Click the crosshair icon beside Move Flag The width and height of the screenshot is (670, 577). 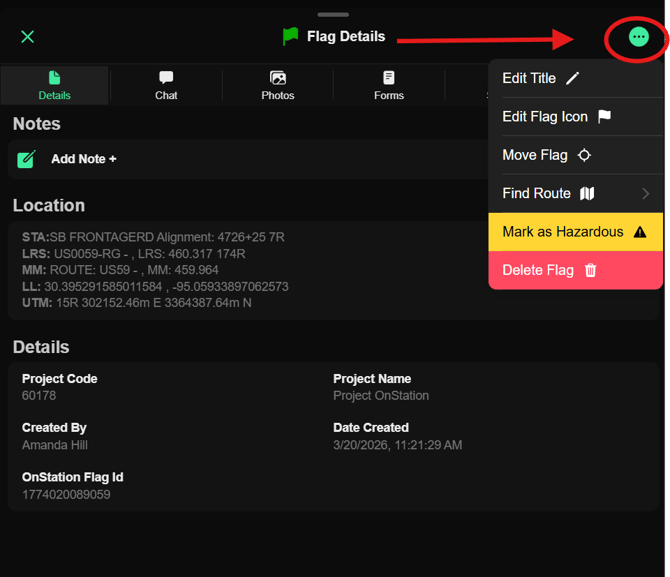pos(584,155)
